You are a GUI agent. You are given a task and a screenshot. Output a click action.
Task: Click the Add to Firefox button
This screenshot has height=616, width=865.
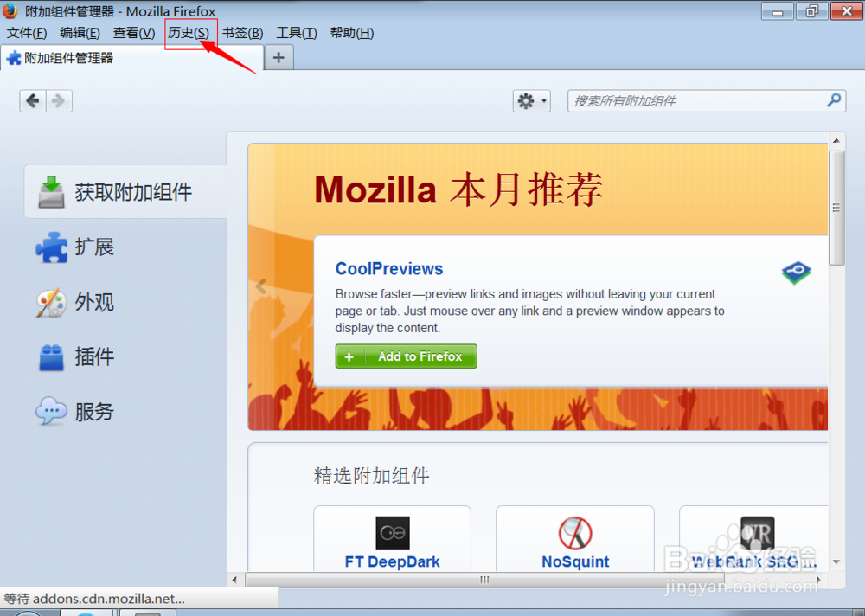[406, 356]
